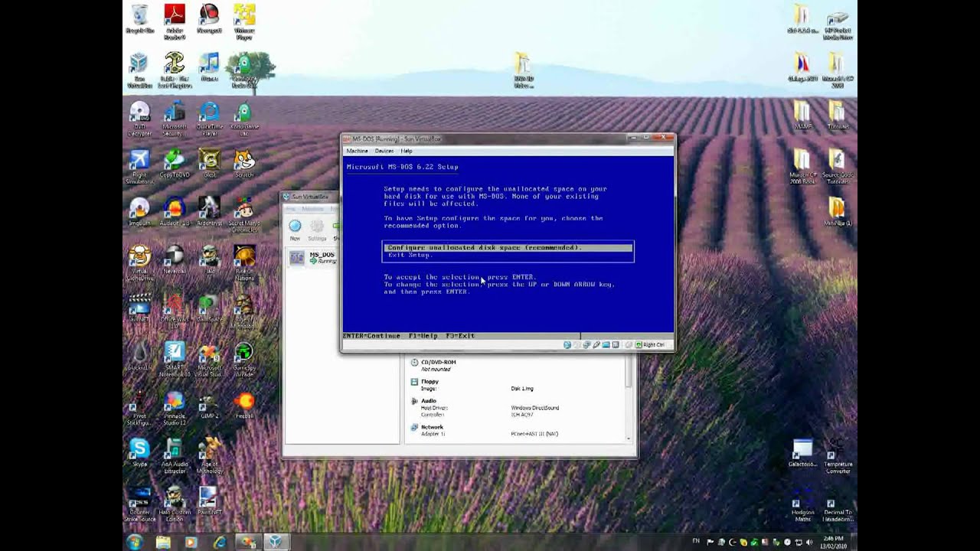Screen dimensions: 980x551
Task: Open AoA Audio Extractor desktop icon
Action: (x=175, y=456)
